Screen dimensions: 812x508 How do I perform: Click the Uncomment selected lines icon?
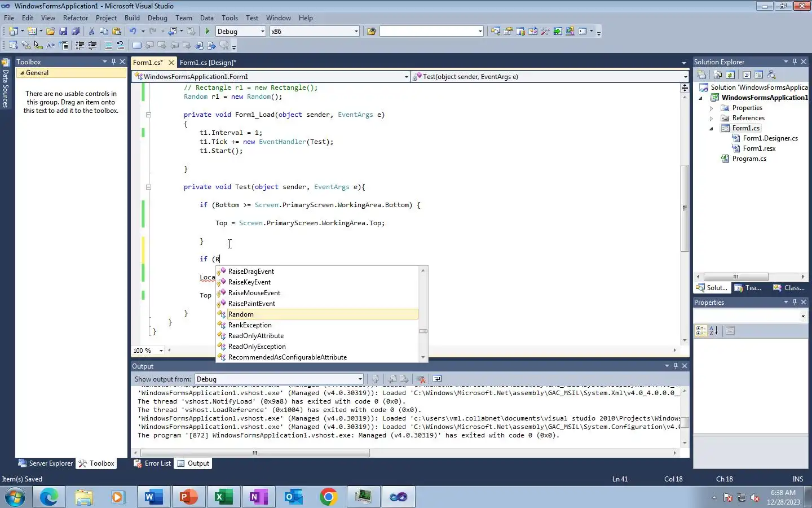(x=120, y=45)
